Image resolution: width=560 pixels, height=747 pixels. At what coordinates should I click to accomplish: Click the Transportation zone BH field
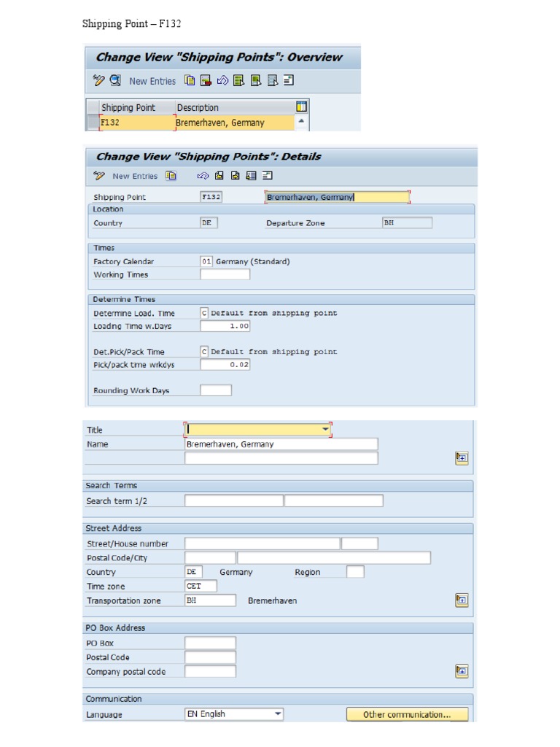point(210,600)
